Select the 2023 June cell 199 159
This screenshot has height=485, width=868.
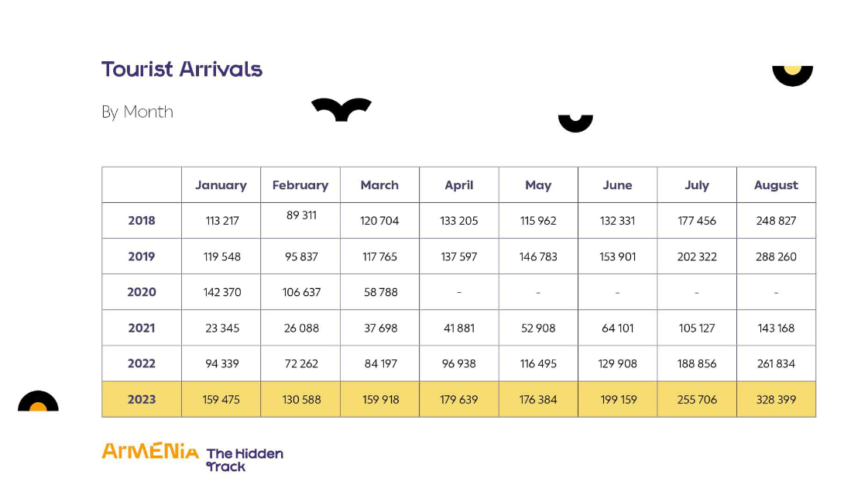(x=618, y=399)
